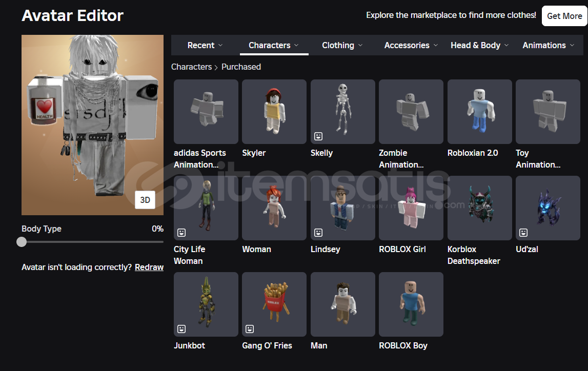Equip the Robloxian 2.0 character
588x371 pixels.
[480, 112]
